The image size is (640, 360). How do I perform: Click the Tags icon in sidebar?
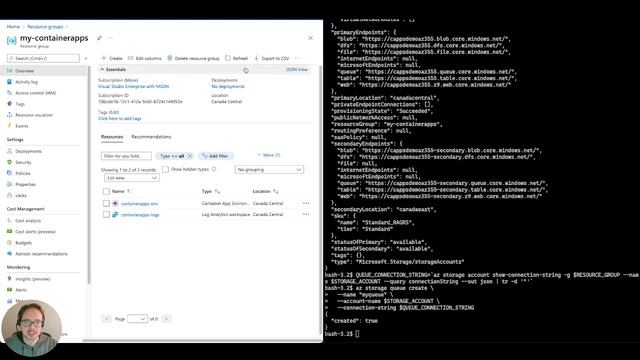tap(9, 104)
